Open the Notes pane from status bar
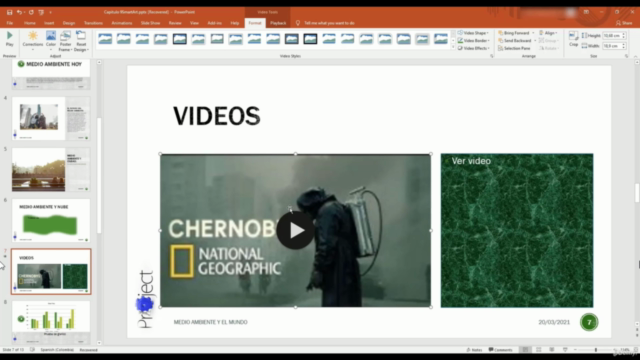 [x=474, y=350]
